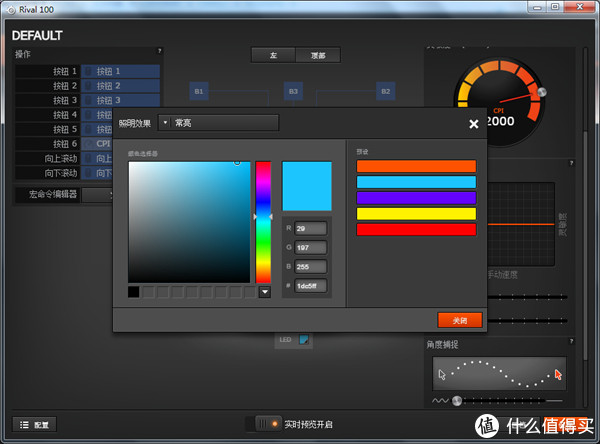The height and width of the screenshot is (444, 600).
Task: Click the angle snapping slider knob
Action: (x=457, y=401)
